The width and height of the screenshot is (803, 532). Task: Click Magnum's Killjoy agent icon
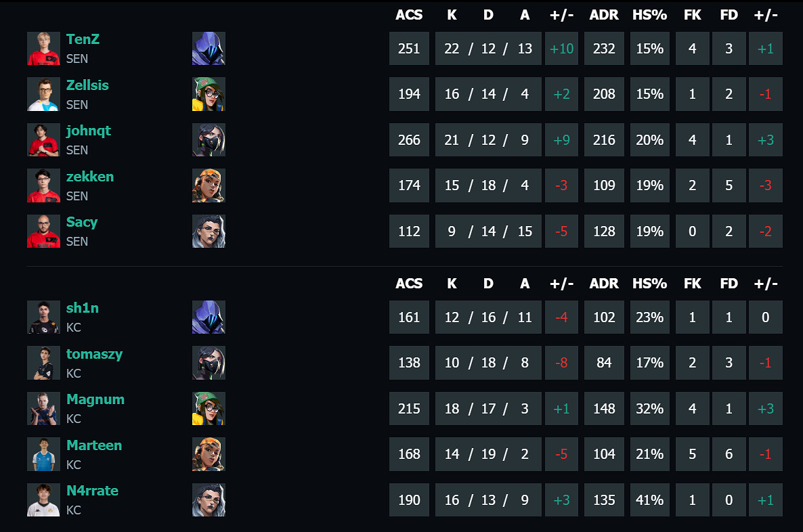209,409
